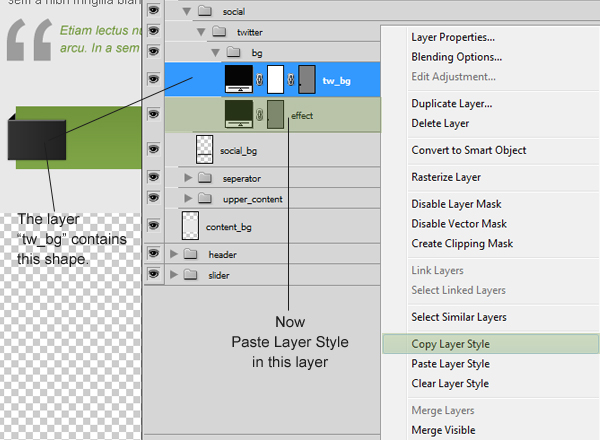
Task: Click the dark tw_bg shape on canvas
Action: tap(37, 138)
